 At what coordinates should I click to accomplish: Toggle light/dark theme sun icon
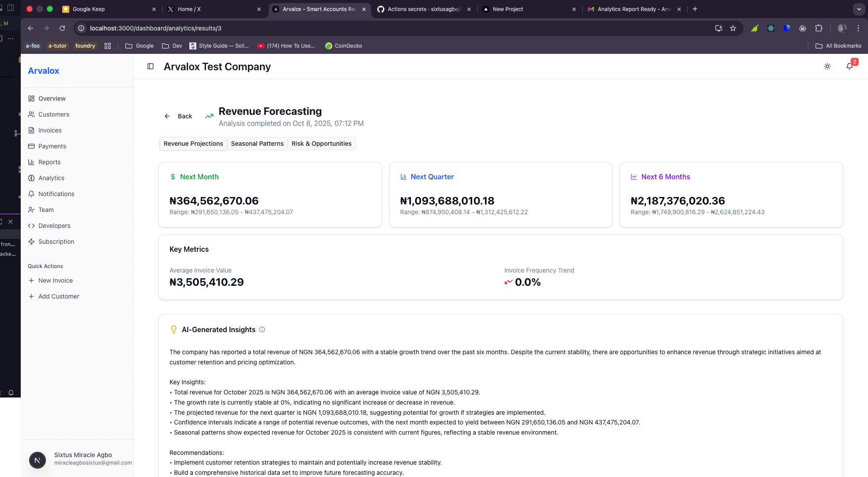click(827, 66)
